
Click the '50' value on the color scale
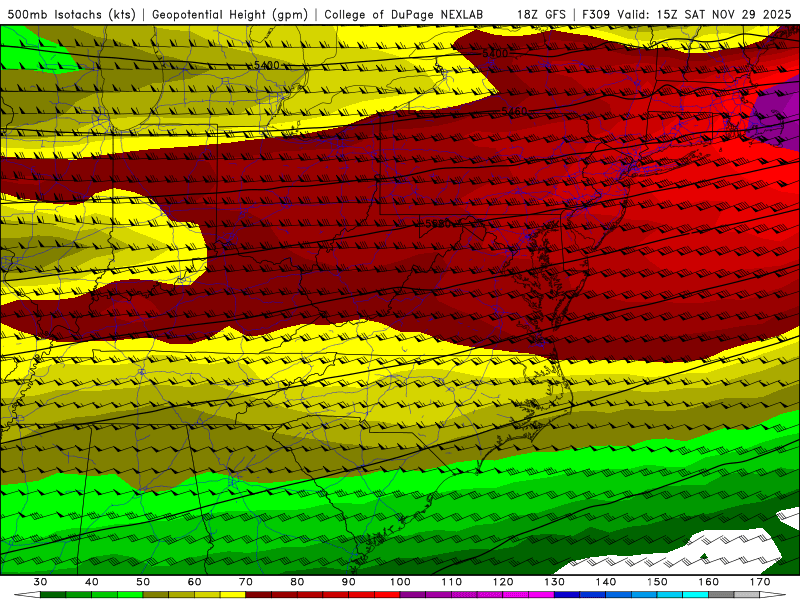[143, 582]
